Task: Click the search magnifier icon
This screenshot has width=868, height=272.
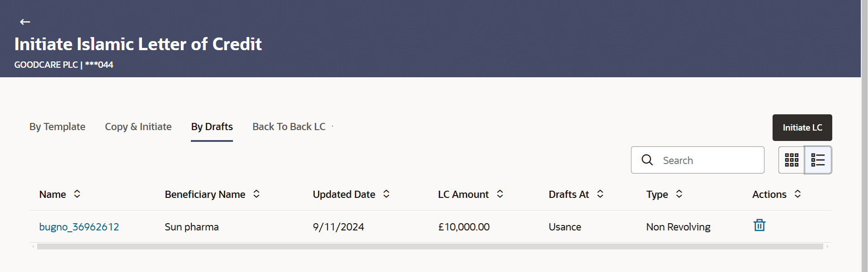Action: (x=647, y=160)
